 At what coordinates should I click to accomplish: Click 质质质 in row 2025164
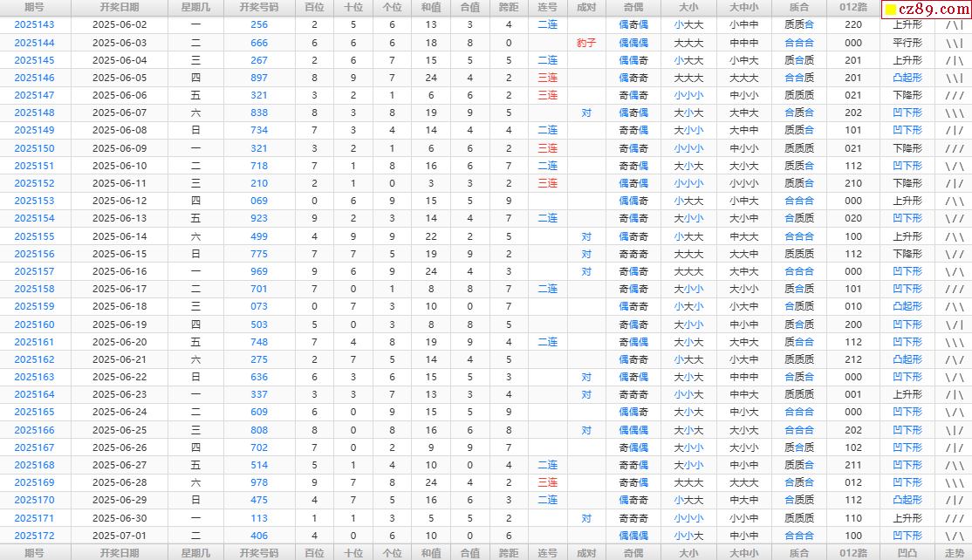point(799,394)
